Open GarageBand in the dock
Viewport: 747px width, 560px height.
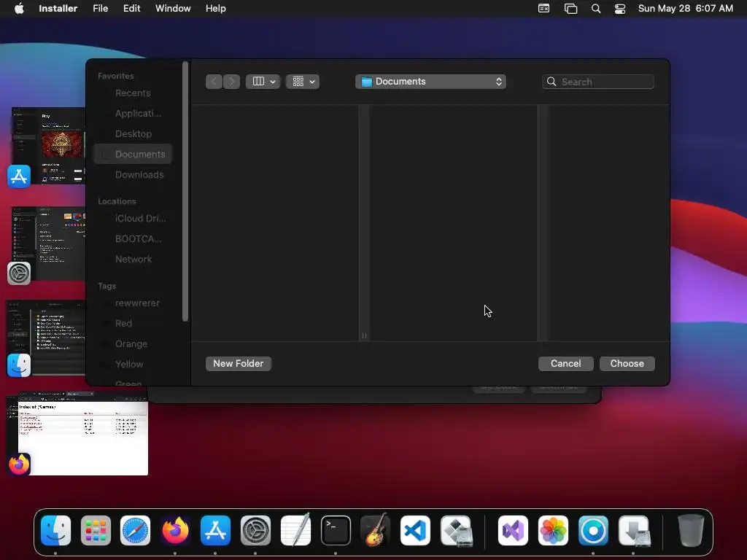click(376, 531)
